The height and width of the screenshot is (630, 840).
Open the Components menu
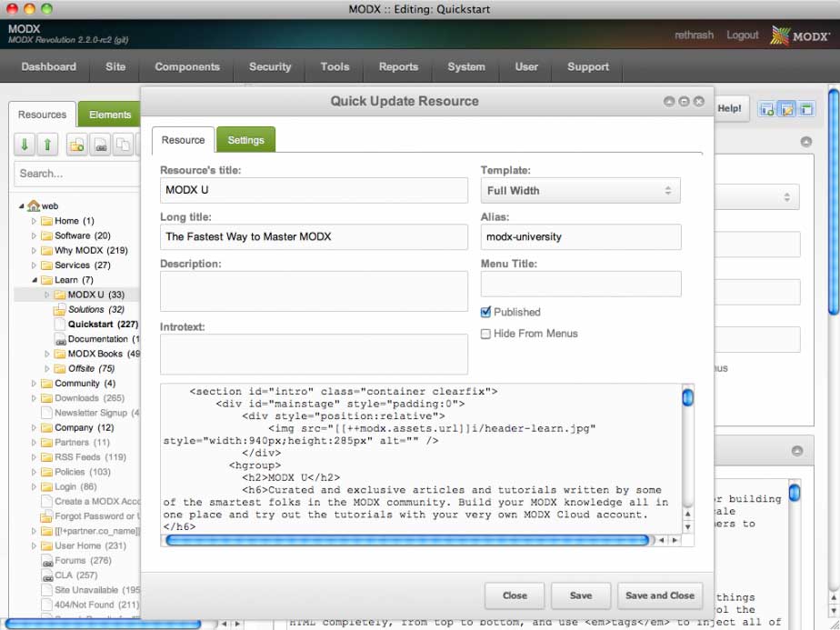point(187,67)
